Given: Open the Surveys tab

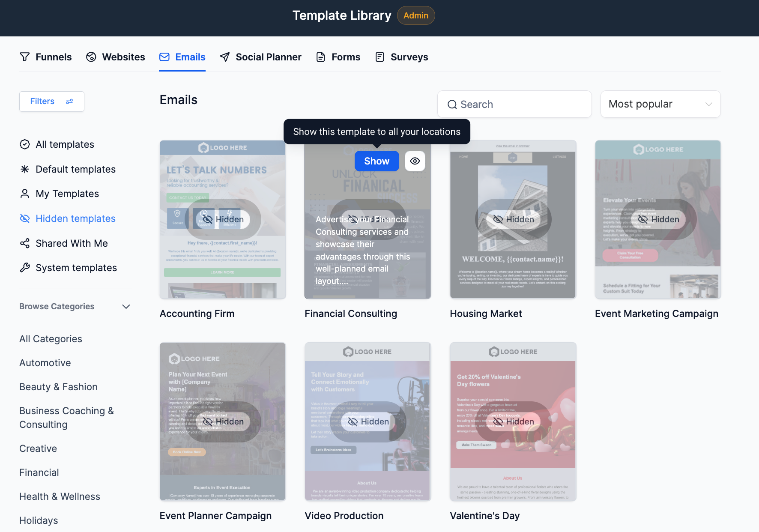Looking at the screenshot, I should click(x=402, y=57).
